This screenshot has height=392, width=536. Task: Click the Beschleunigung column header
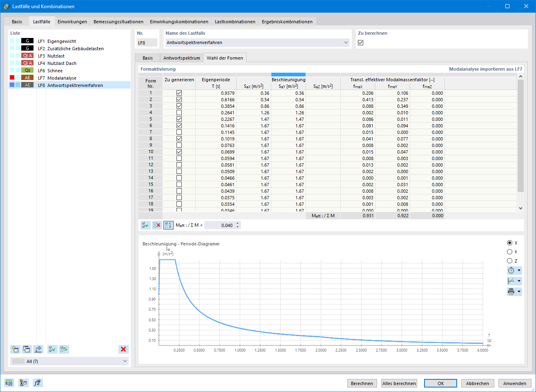point(288,80)
